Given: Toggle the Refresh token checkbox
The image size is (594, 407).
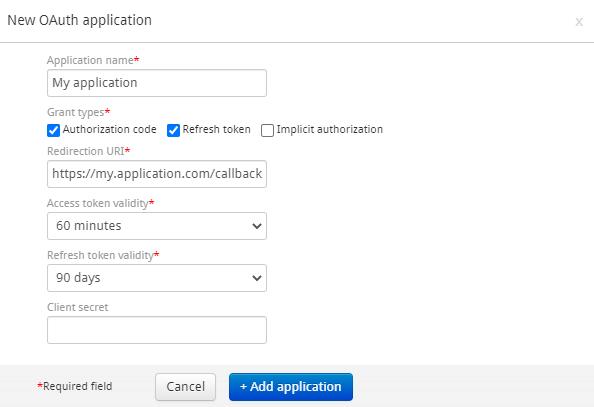Looking at the screenshot, I should click(x=173, y=130).
